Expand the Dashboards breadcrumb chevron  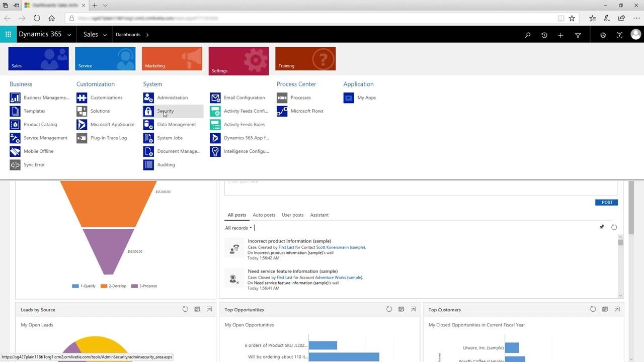pos(147,35)
